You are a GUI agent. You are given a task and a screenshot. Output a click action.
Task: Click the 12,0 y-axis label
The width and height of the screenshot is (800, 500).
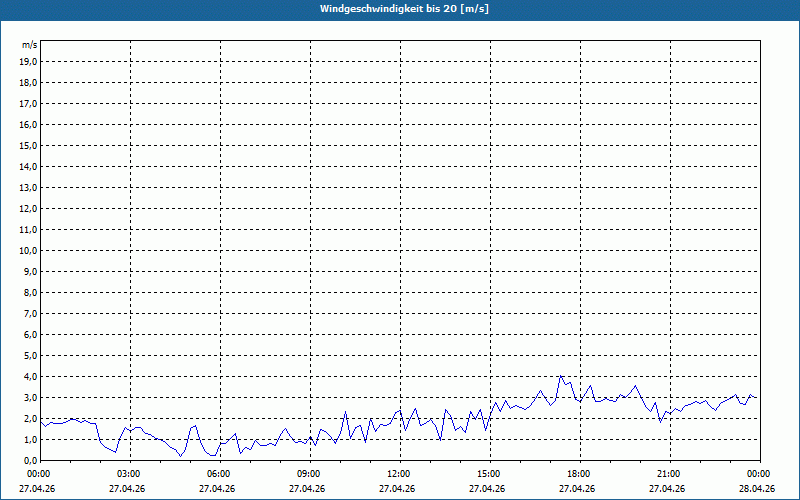pyautogui.click(x=30, y=209)
